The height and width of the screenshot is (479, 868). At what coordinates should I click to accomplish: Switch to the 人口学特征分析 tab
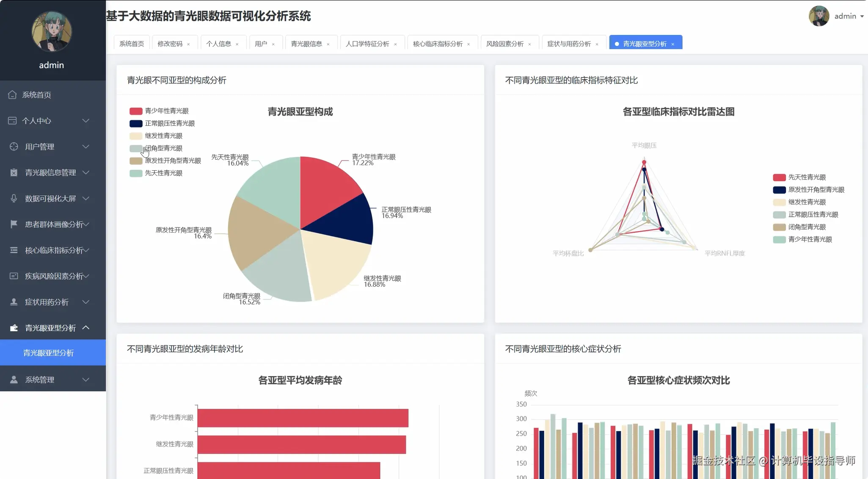(x=367, y=44)
